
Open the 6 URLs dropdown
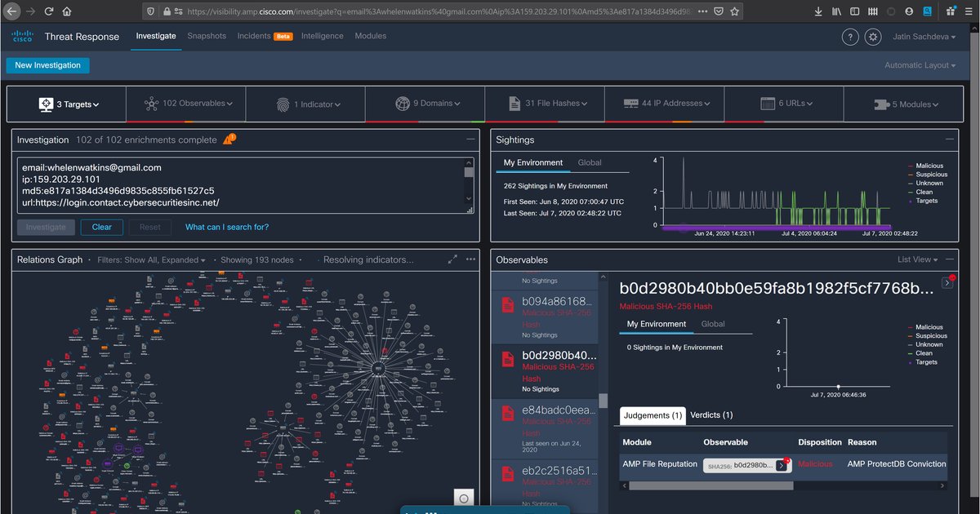tap(786, 104)
